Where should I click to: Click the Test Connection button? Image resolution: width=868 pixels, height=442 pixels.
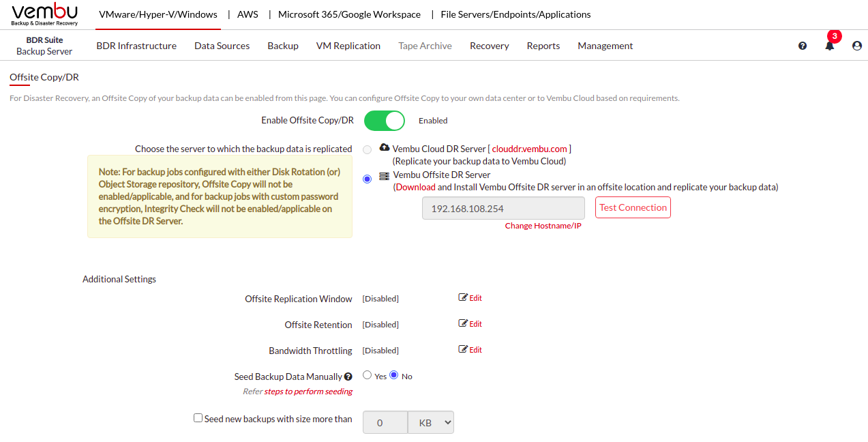(x=633, y=207)
